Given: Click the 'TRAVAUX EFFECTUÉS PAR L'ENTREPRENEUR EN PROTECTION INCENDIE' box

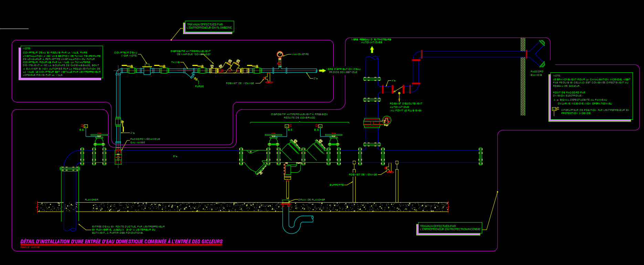Looking at the screenshot, I should click(450, 228).
